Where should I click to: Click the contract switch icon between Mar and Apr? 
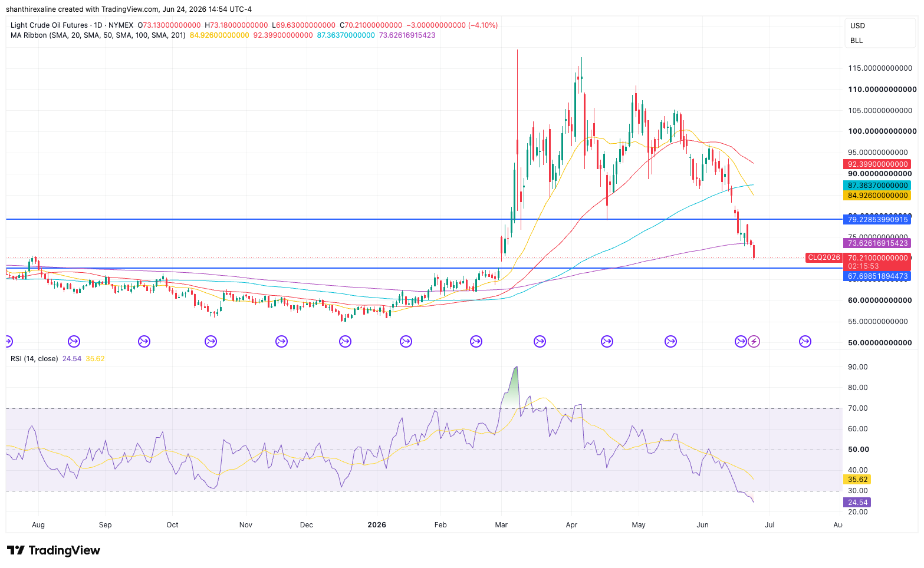pyautogui.click(x=540, y=341)
